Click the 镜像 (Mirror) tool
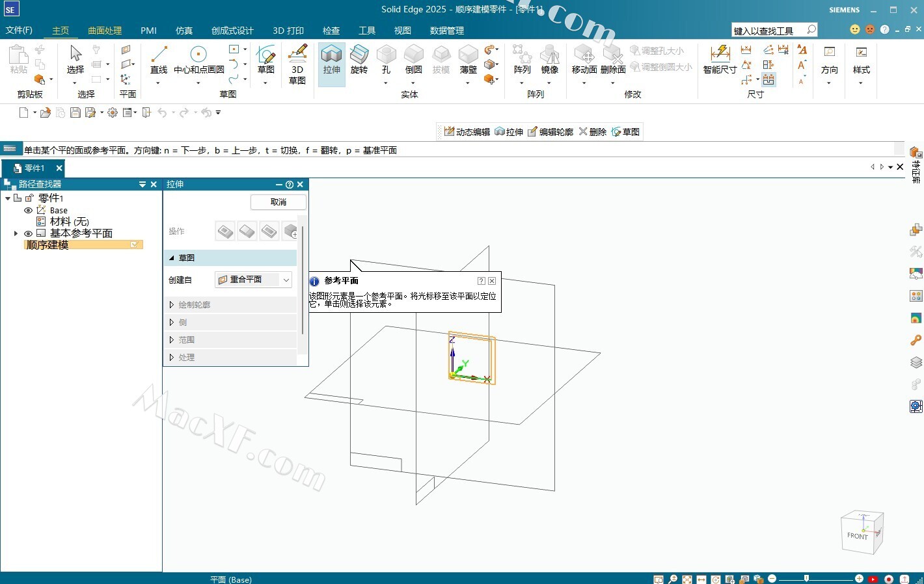 click(550, 60)
